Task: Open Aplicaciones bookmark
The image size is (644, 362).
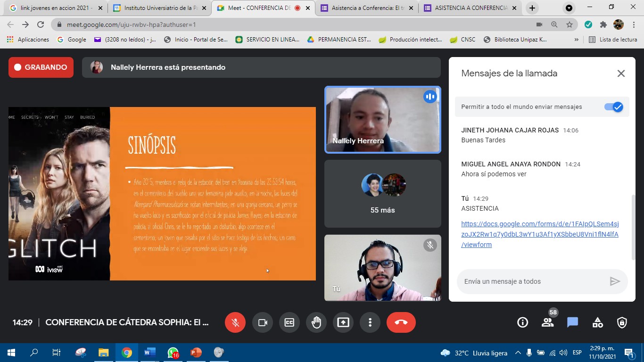Action: point(28,40)
